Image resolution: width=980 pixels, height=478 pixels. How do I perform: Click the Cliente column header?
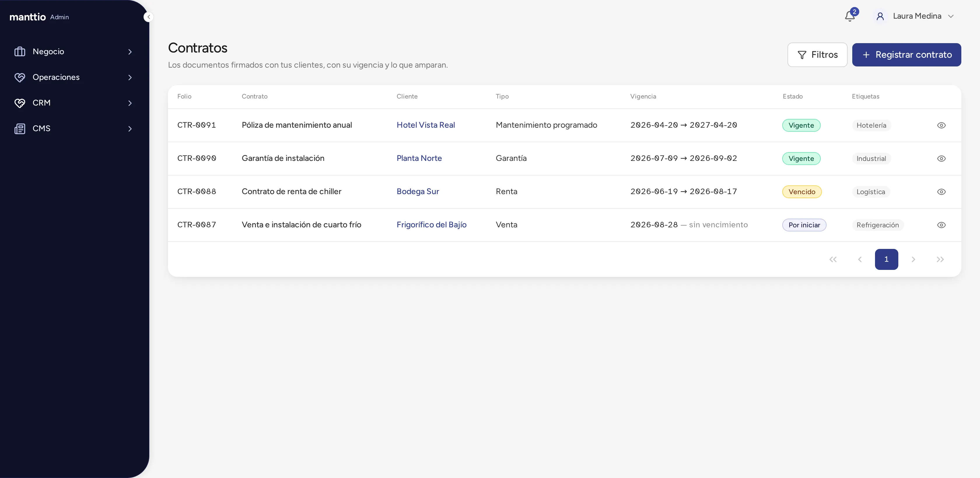(x=407, y=96)
